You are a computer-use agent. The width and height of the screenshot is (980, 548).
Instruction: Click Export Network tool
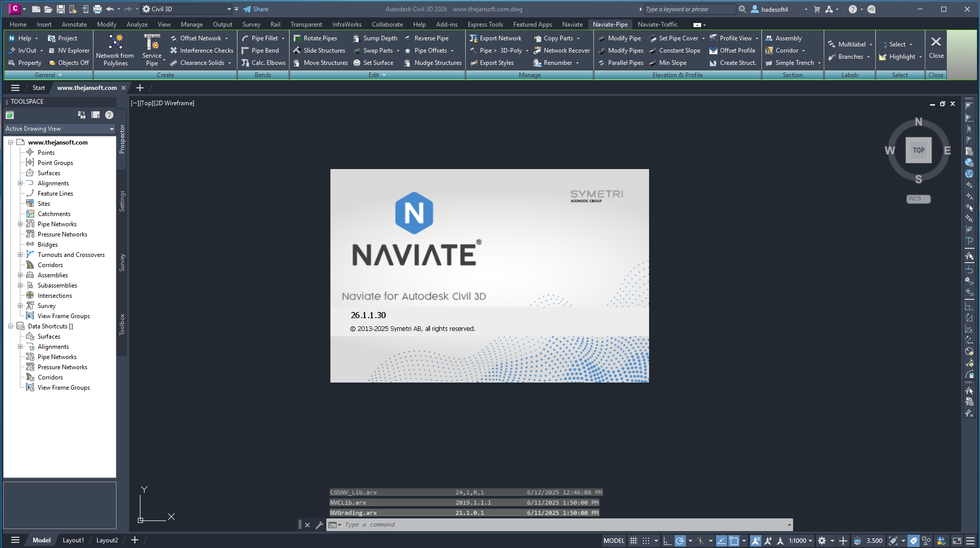coord(495,38)
